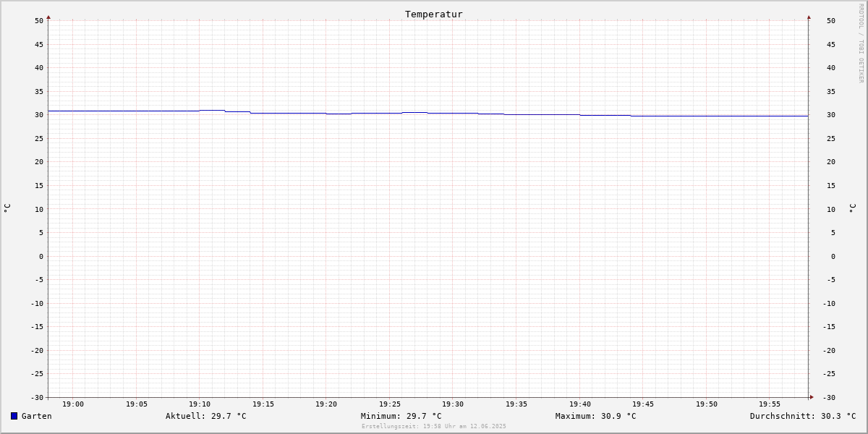Image resolution: width=868 pixels, height=434 pixels.
Task: Click the °C unit label on left axis
Action: click(7, 208)
